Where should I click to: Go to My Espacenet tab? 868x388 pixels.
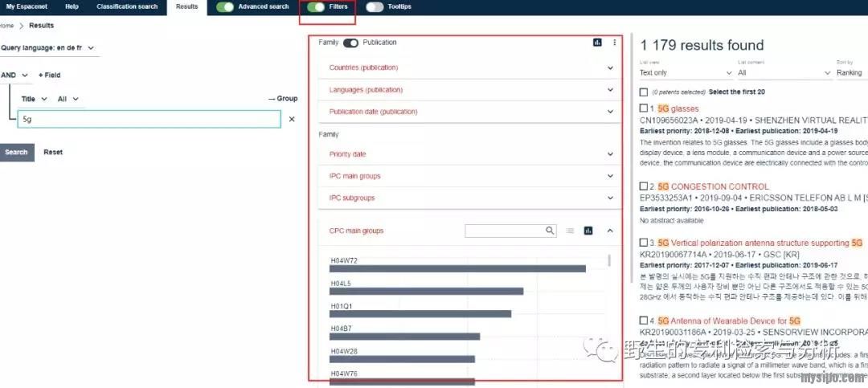[x=22, y=6]
